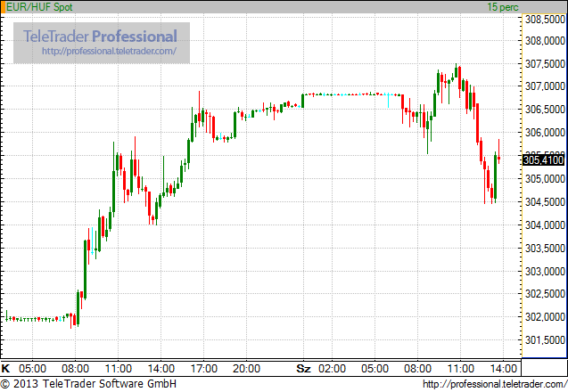Click the 301,5000 price axis label

[545, 339]
